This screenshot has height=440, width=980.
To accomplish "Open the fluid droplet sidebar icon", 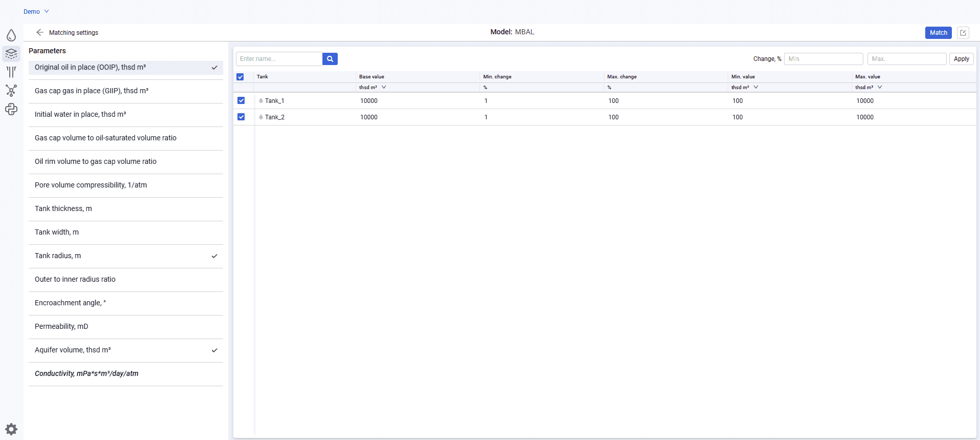I will [x=11, y=35].
